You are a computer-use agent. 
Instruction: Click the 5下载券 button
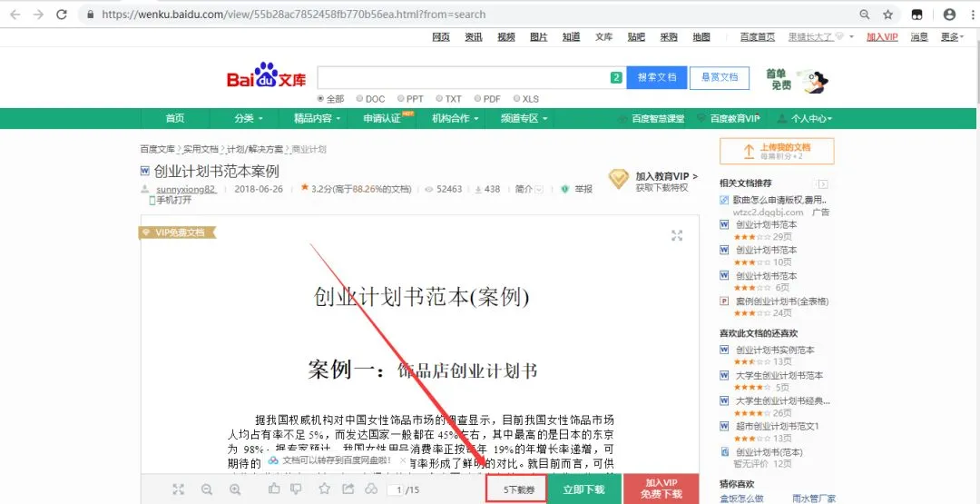[517, 489]
